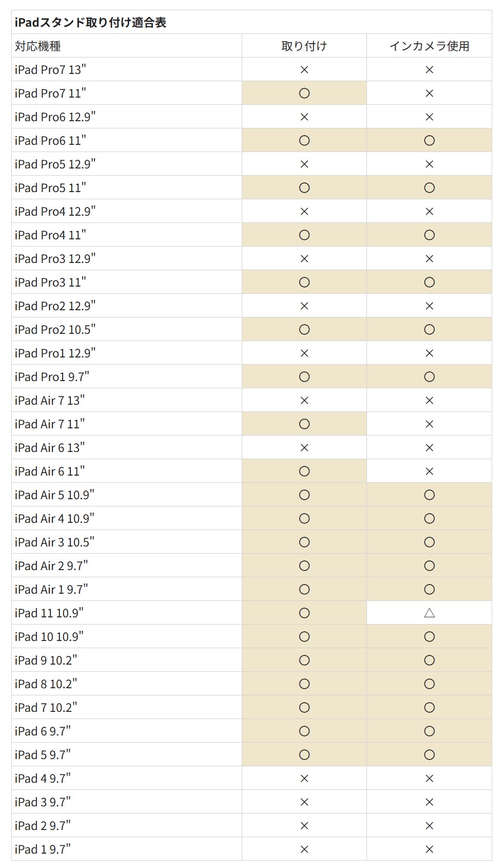Click the 取り付け circle for iPad Pro1 9.7"
504x868 pixels.
[304, 376]
